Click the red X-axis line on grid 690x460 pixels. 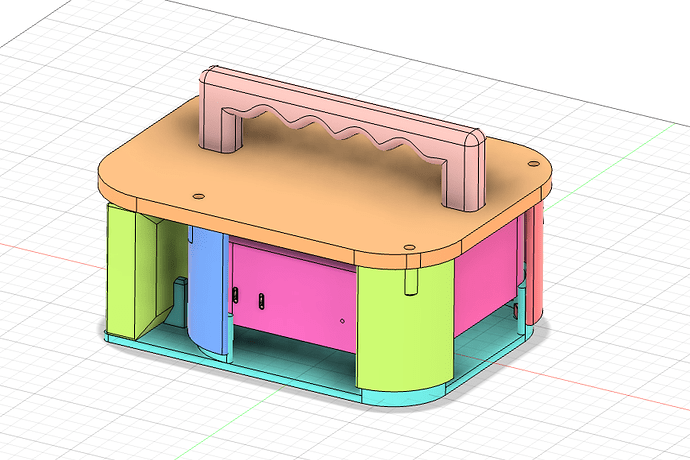[572, 381]
